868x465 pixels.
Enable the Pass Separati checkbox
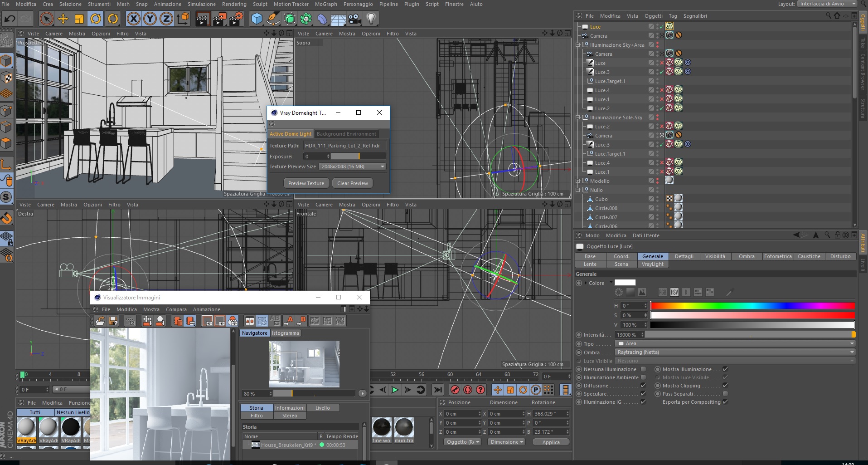pos(725,394)
